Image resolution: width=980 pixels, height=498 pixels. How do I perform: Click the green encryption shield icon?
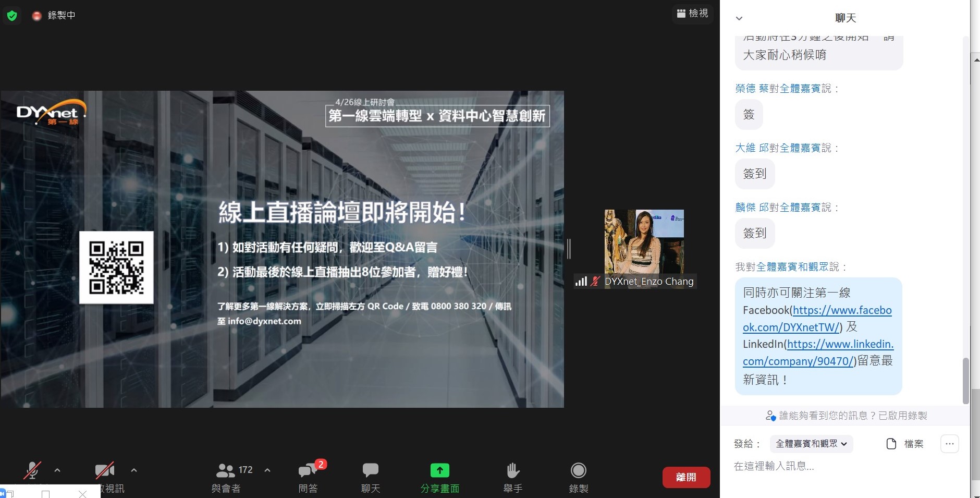(12, 16)
